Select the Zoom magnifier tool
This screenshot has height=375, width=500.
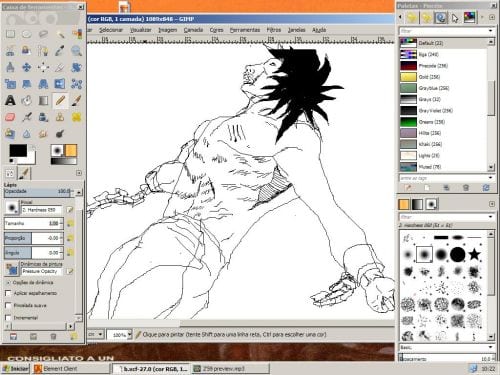pos(77,51)
